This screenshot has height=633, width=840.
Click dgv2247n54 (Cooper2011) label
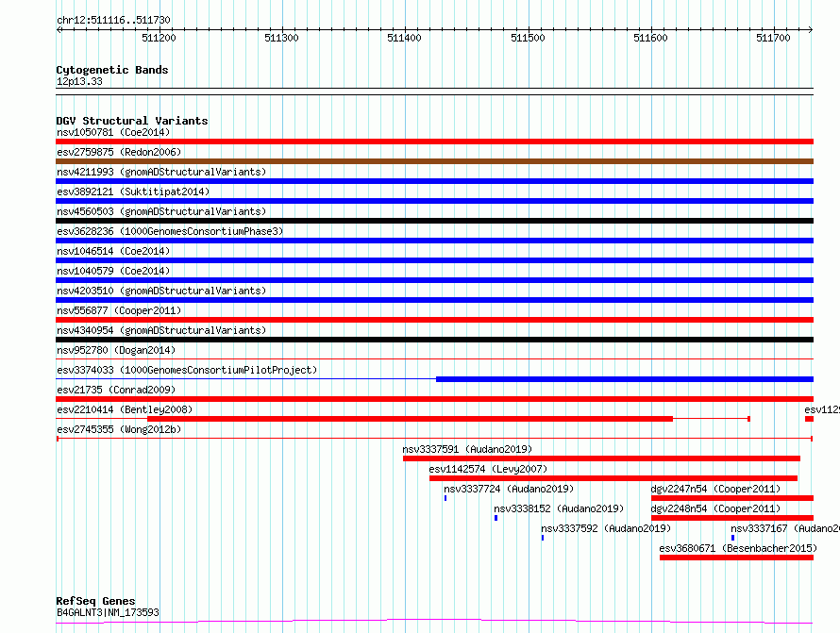point(715,489)
